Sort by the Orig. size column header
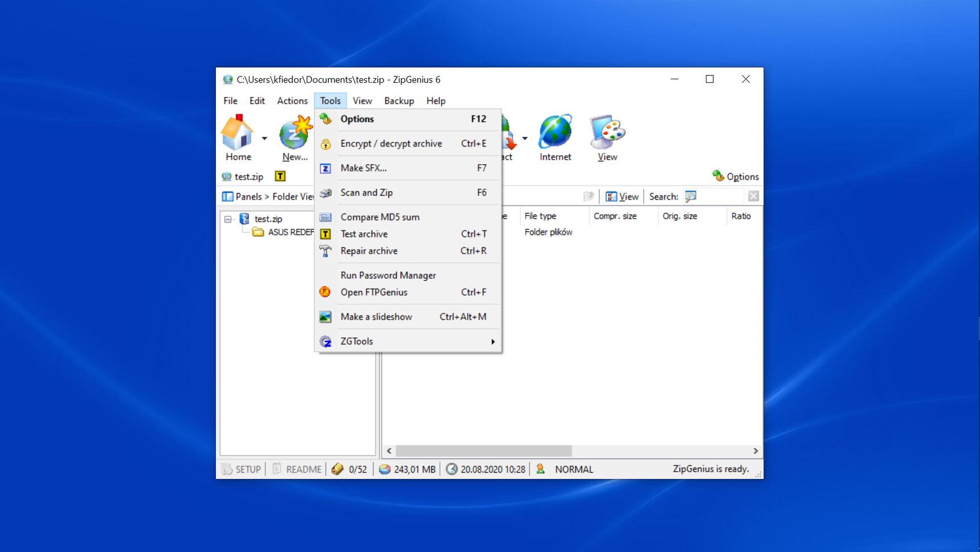The width and height of the screenshot is (980, 552). click(692, 216)
